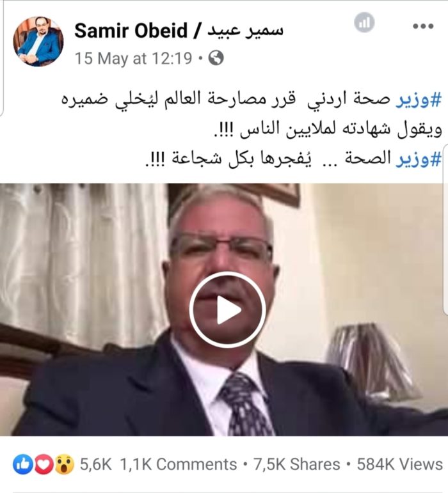448x493 pixels.
Task: View the 7,5K Shares list
Action: (x=297, y=464)
